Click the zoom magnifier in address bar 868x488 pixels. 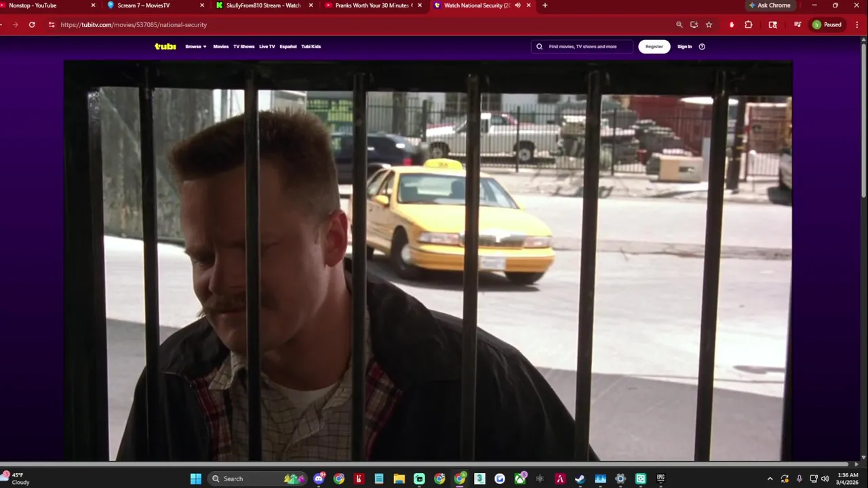679,24
